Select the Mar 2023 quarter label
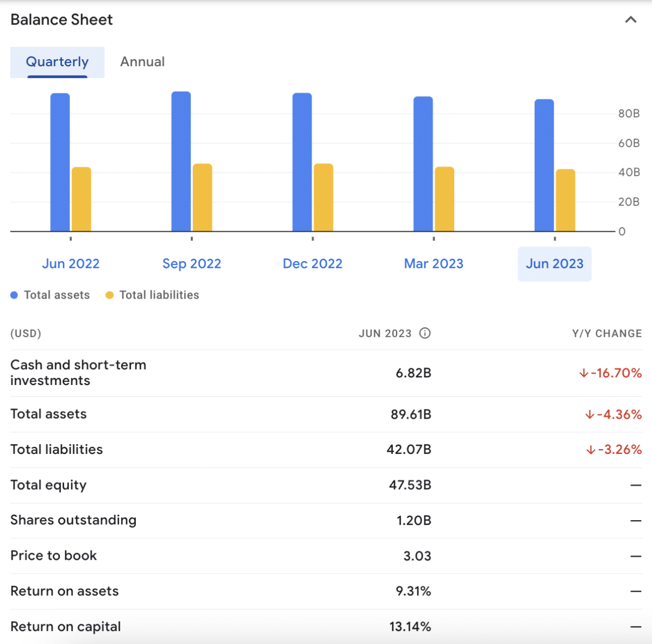Image resolution: width=652 pixels, height=644 pixels. click(x=433, y=263)
